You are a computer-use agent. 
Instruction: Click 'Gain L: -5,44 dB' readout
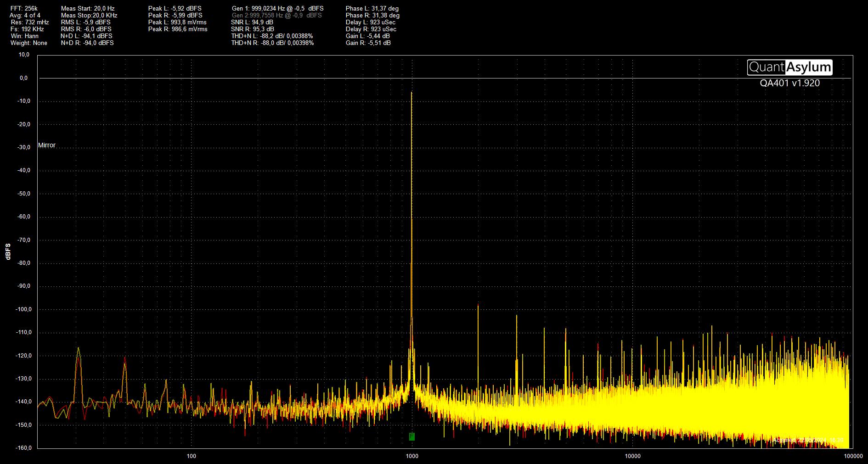coord(368,36)
